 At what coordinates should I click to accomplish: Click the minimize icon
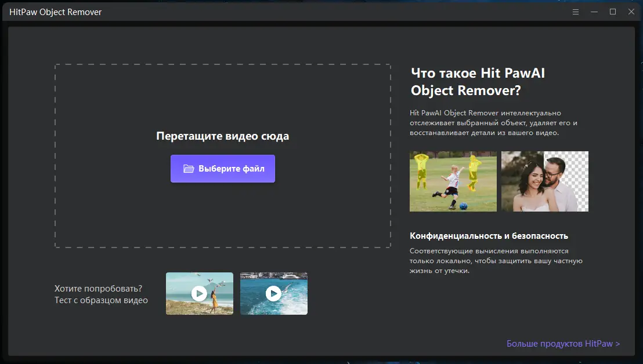tap(594, 11)
